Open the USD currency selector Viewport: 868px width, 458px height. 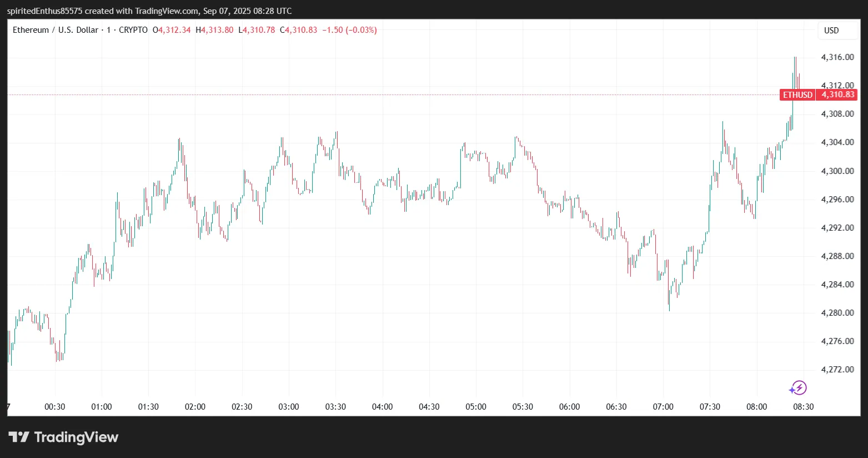tap(831, 31)
